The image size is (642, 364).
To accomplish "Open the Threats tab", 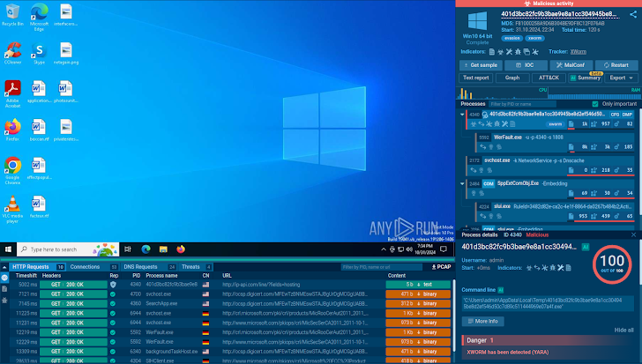I will coord(191,266).
